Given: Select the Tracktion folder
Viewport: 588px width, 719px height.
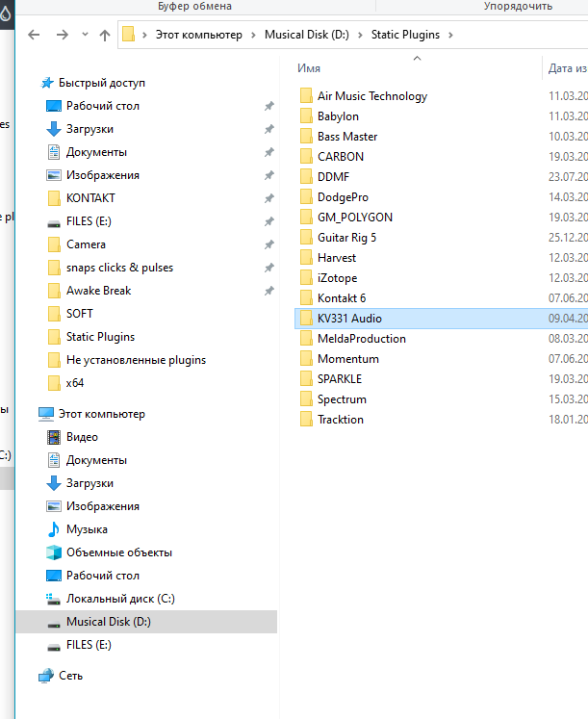Looking at the screenshot, I should point(341,420).
